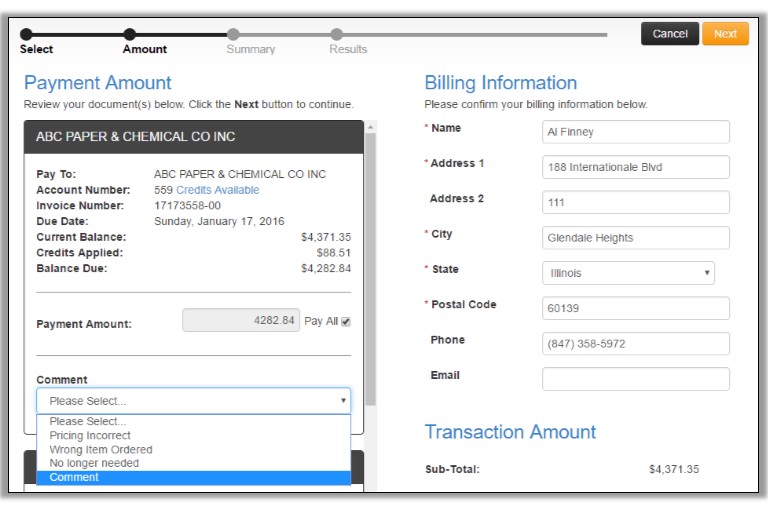Click the Select step circle

[x=26, y=34]
